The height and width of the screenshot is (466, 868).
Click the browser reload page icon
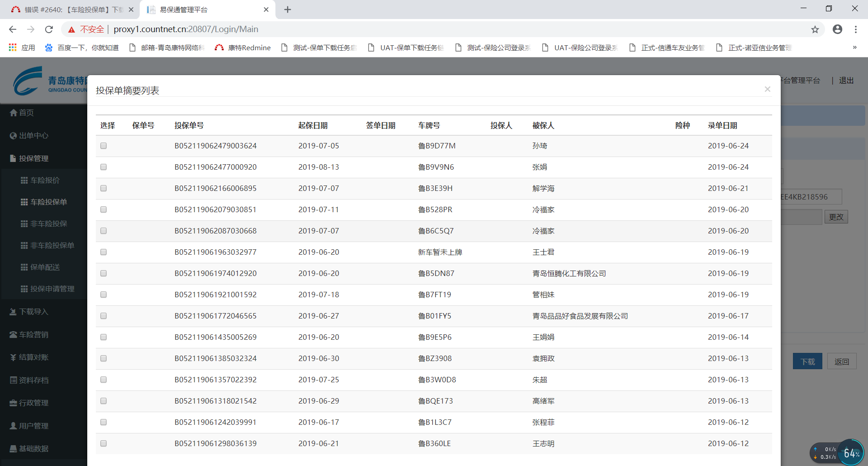(49, 29)
